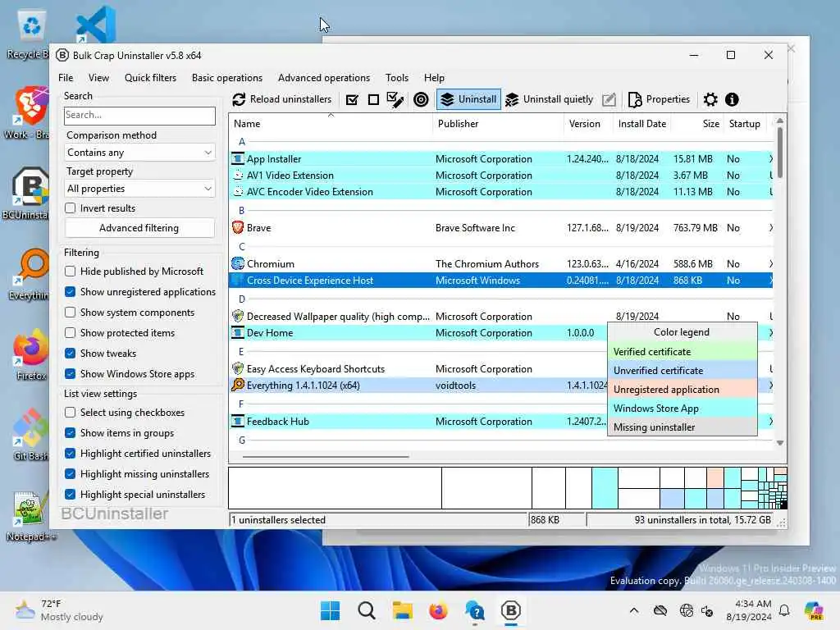Screen dimensions: 840x630
Task: Click the modify edit pencil toolbar icon
Action: click(x=609, y=99)
